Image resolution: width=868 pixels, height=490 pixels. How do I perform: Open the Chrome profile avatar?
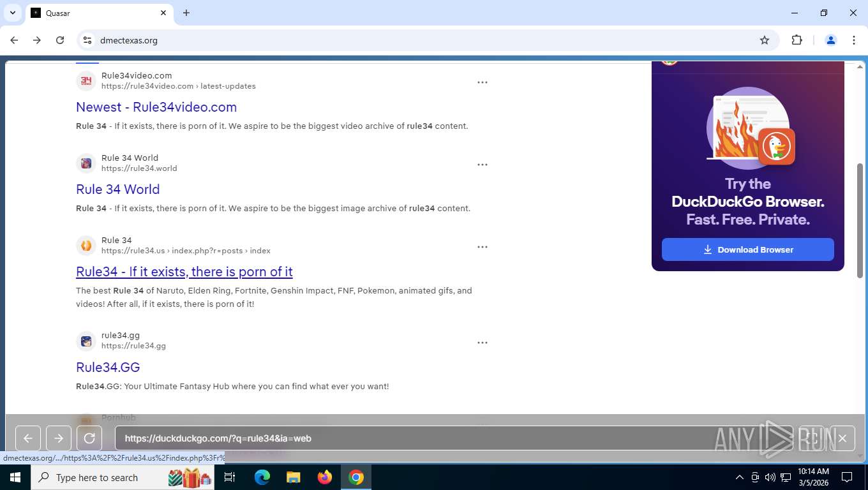831,40
